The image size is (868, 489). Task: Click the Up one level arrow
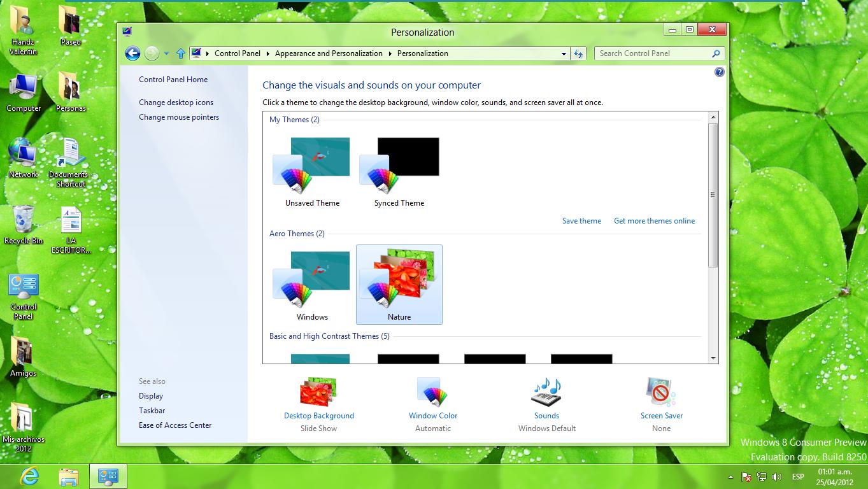pyautogui.click(x=180, y=53)
